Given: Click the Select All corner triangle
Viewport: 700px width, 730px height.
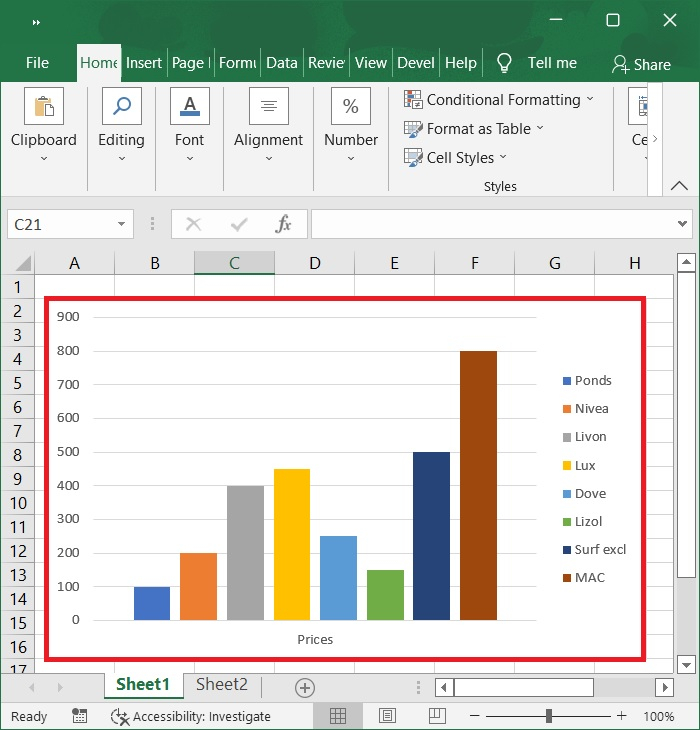Looking at the screenshot, I should pos(23,263).
